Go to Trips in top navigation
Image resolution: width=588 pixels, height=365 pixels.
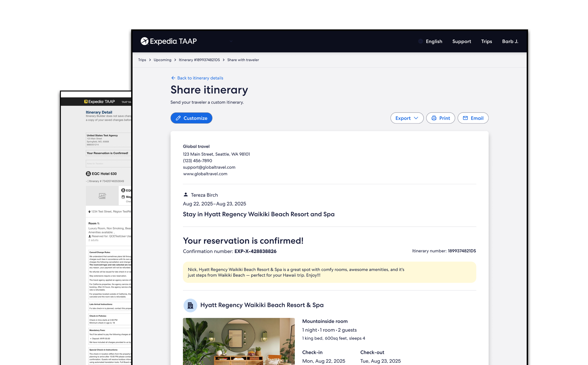486,42
